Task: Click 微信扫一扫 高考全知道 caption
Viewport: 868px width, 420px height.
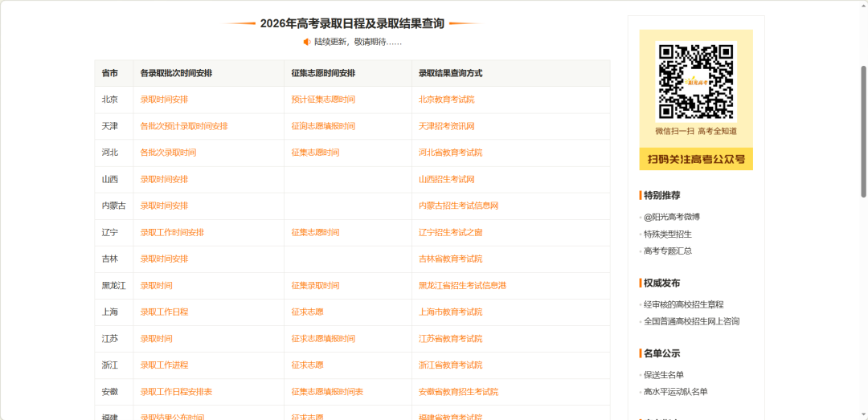Action: click(696, 131)
